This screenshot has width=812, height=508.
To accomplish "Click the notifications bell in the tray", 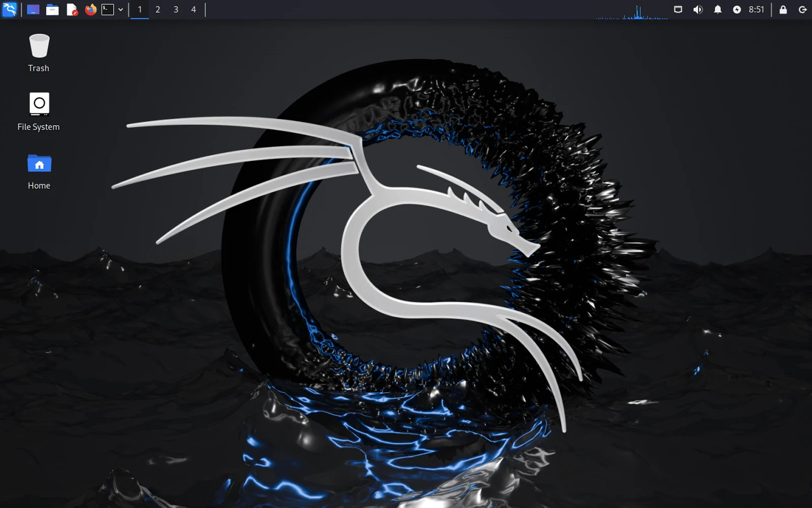I will 718,9.
